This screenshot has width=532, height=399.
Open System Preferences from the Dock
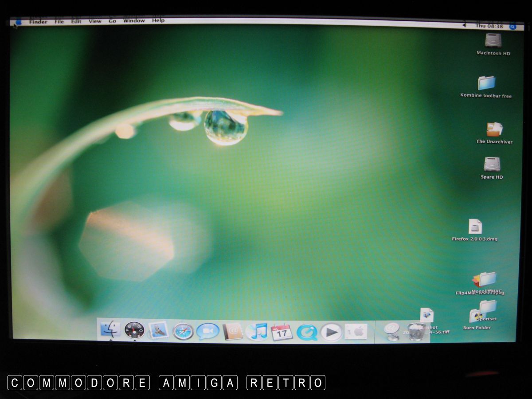[356, 332]
